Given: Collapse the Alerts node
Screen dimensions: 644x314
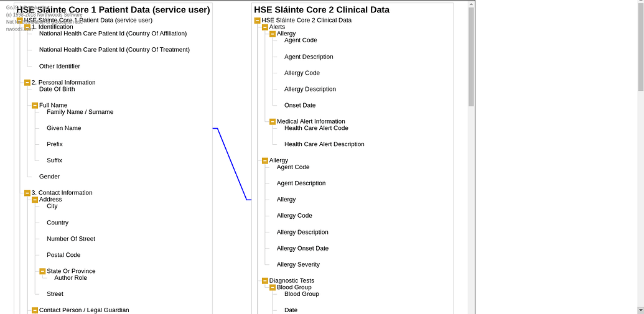Looking at the screenshot, I should click(x=265, y=27).
